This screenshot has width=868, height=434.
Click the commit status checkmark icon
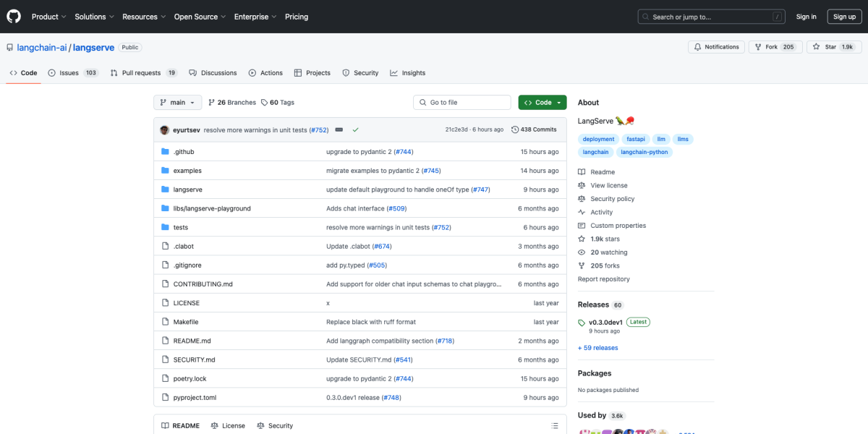point(355,129)
